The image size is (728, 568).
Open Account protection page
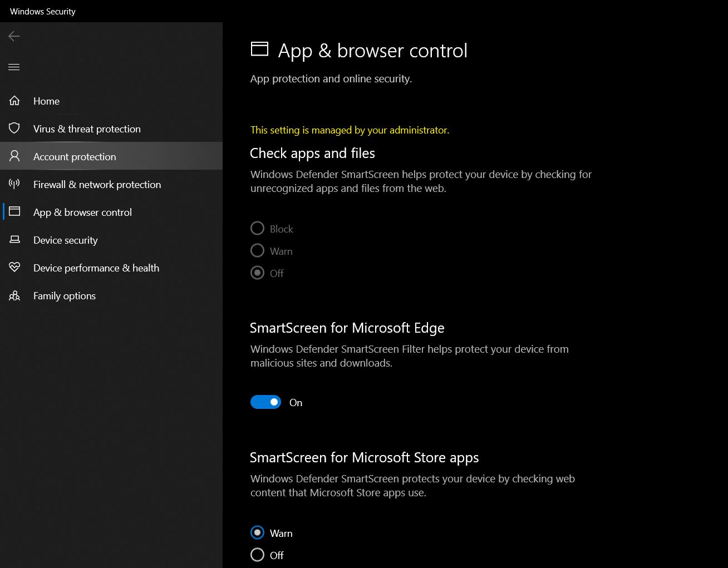[x=111, y=156]
